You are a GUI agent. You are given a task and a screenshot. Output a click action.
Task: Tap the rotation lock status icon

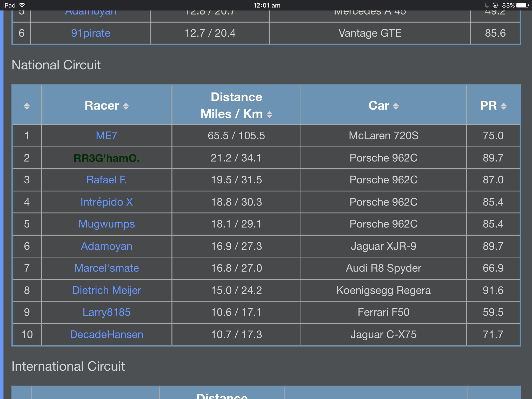click(495, 5)
